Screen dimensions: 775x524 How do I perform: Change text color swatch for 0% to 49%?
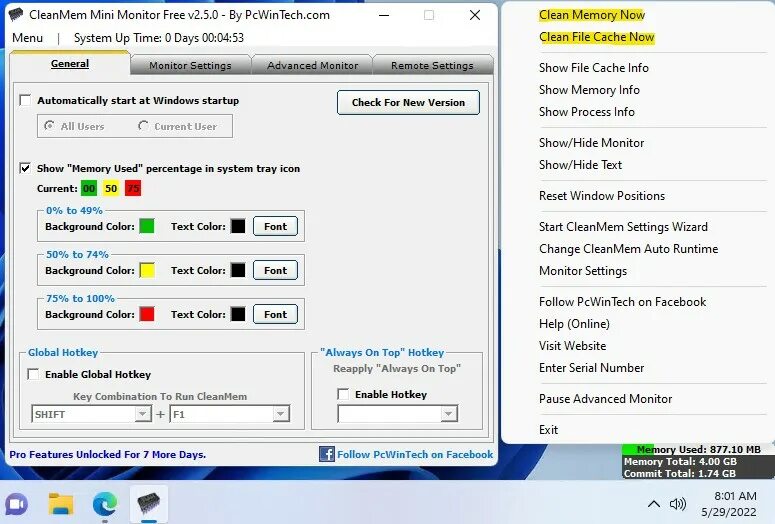[238, 226]
